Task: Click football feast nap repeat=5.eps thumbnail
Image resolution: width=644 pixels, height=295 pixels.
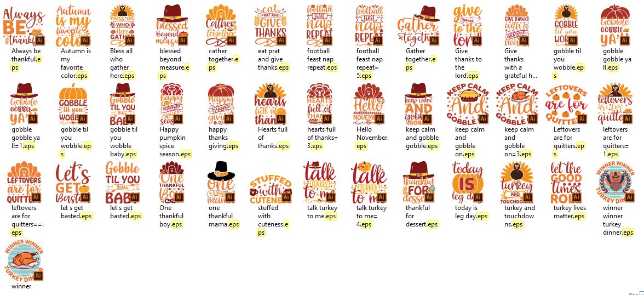Action: tap(369, 26)
